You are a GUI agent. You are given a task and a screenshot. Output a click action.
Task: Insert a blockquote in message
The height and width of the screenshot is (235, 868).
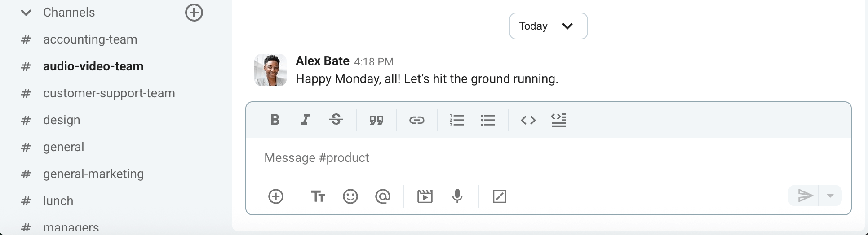[x=376, y=120]
